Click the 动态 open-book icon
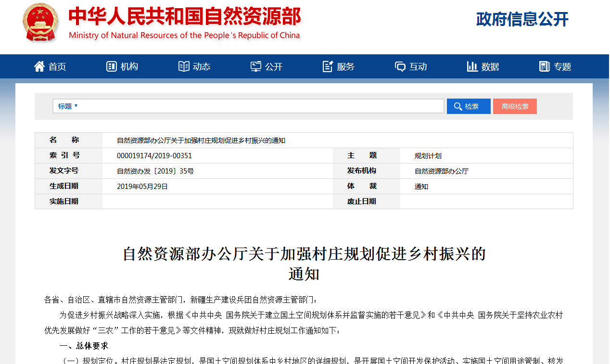Viewport: 610px width, 364px height. click(184, 66)
